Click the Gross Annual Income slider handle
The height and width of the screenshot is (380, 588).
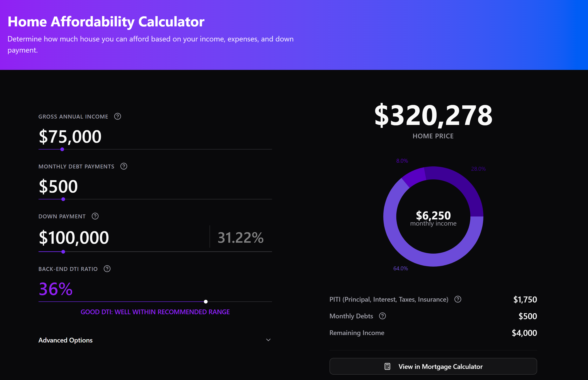[x=62, y=149]
